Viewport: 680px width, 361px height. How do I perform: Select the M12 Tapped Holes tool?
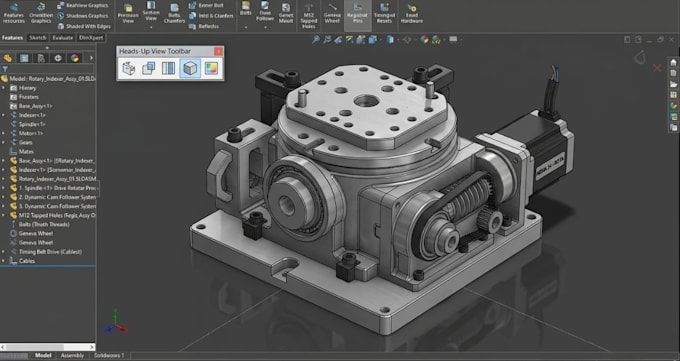click(309, 16)
